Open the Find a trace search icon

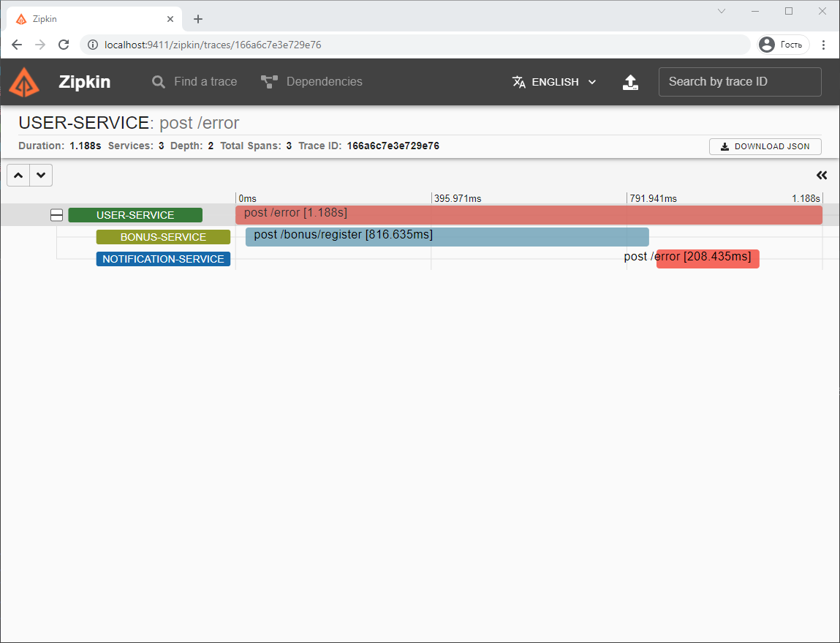159,82
